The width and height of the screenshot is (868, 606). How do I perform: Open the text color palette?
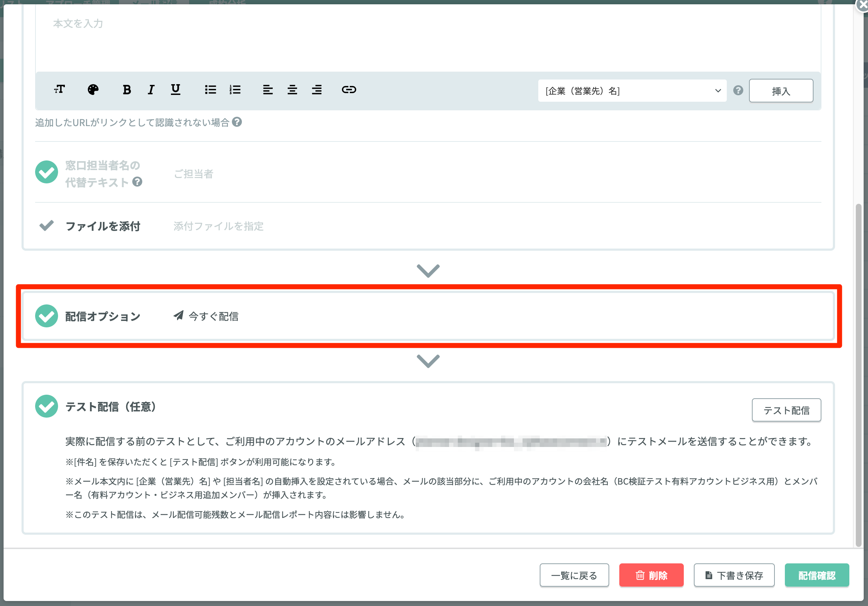click(93, 90)
